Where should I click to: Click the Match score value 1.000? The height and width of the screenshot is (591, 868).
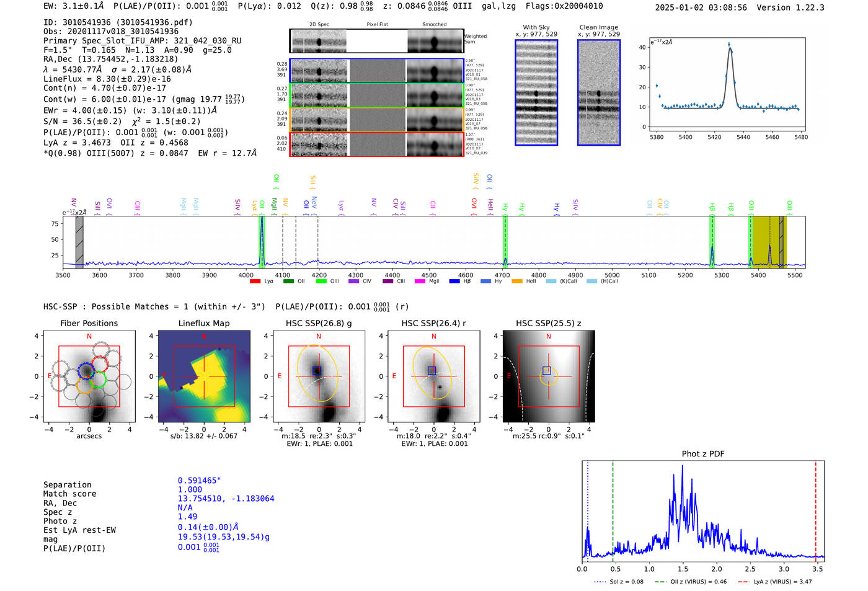coord(190,490)
